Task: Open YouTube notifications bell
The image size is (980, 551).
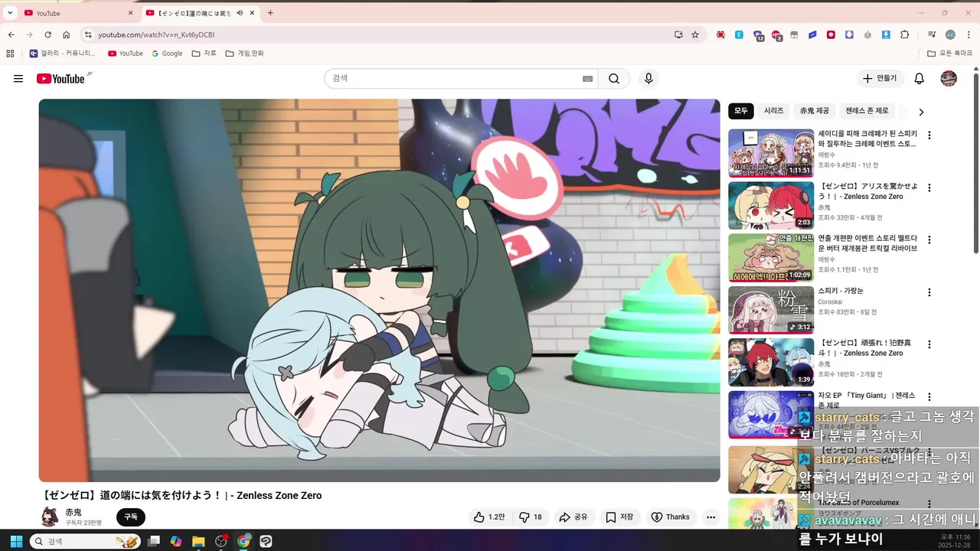Action: coord(920,79)
